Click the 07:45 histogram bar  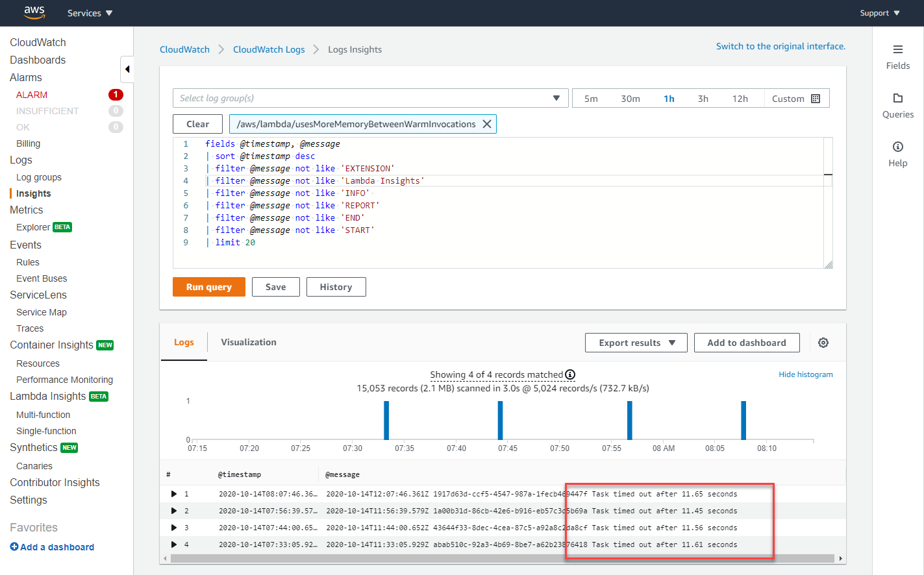pyautogui.click(x=500, y=421)
